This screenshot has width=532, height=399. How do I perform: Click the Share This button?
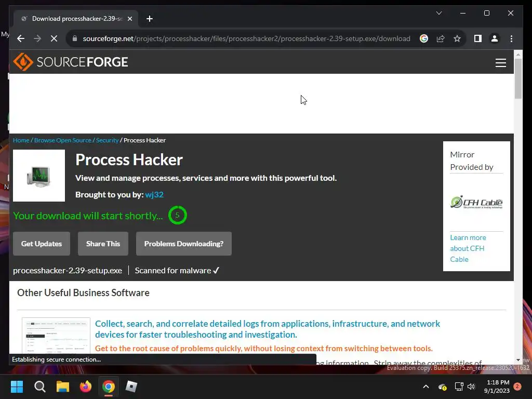click(x=103, y=244)
